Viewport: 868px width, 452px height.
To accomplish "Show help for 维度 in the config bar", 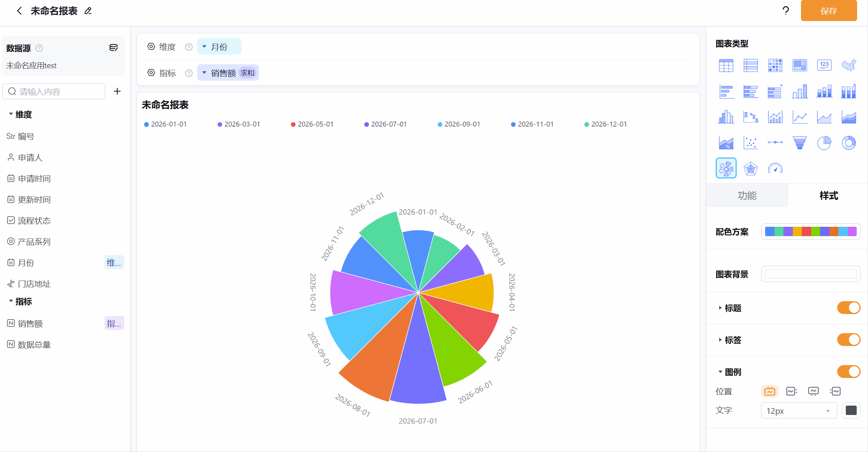I will coord(189,47).
